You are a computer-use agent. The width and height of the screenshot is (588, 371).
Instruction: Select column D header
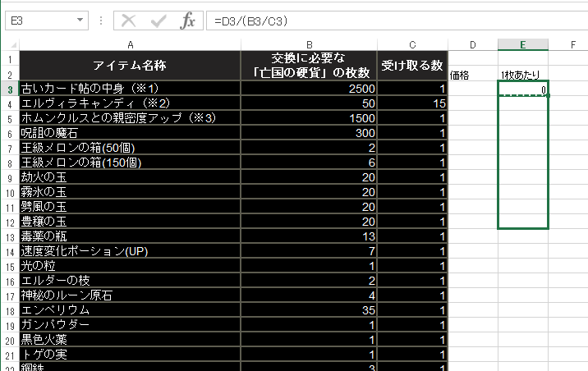[x=472, y=44]
